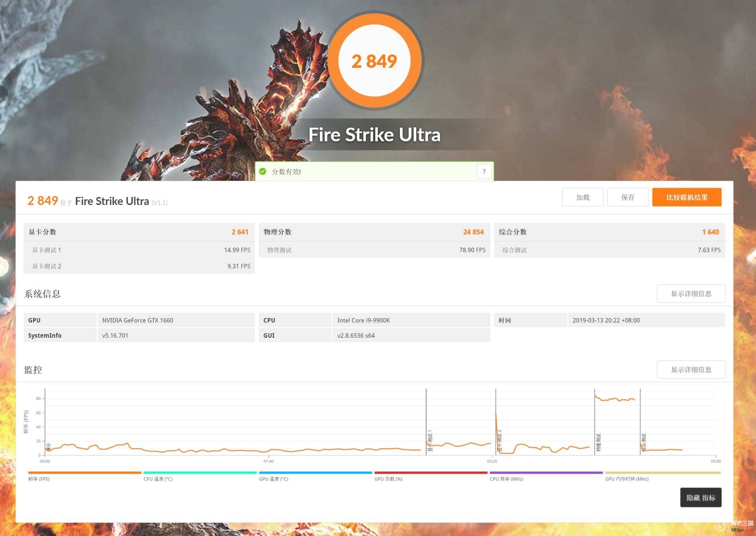Hide indicators with 隐藏 指标 button
This screenshot has height=536, width=756.
point(700,497)
